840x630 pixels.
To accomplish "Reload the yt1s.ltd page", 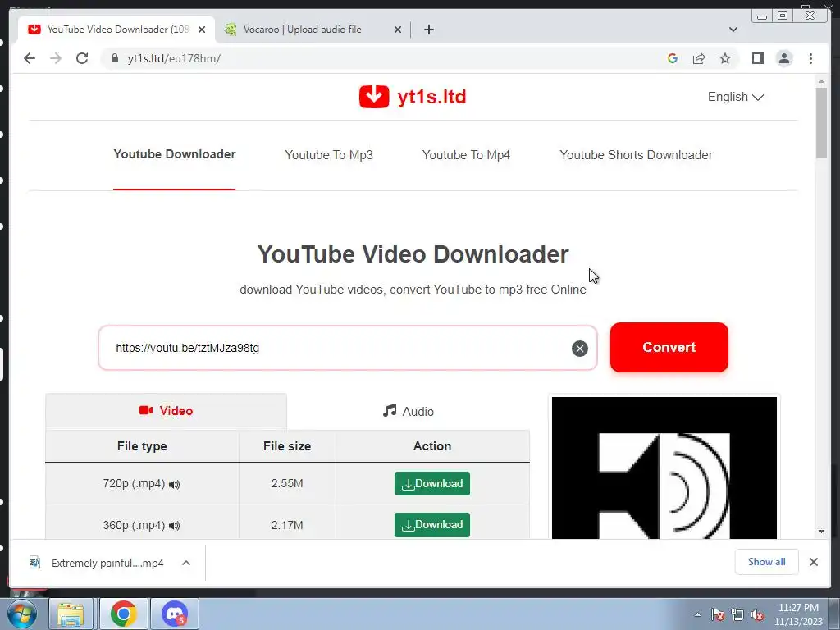I will 82,58.
